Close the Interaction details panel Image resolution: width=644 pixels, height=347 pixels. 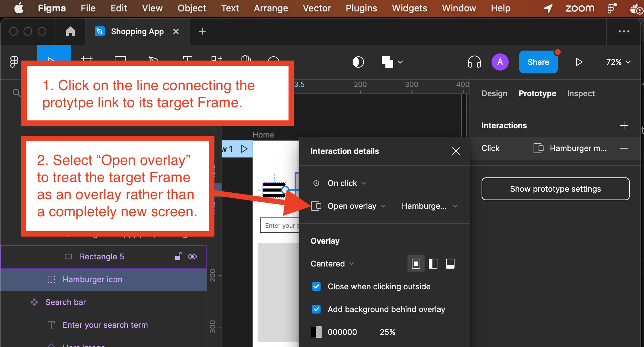(x=456, y=151)
